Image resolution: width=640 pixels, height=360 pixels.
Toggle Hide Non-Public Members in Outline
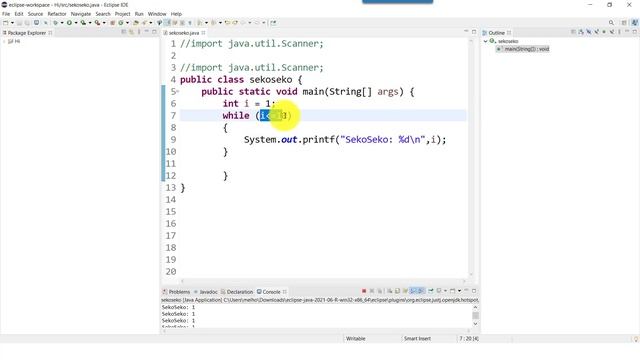point(604,32)
